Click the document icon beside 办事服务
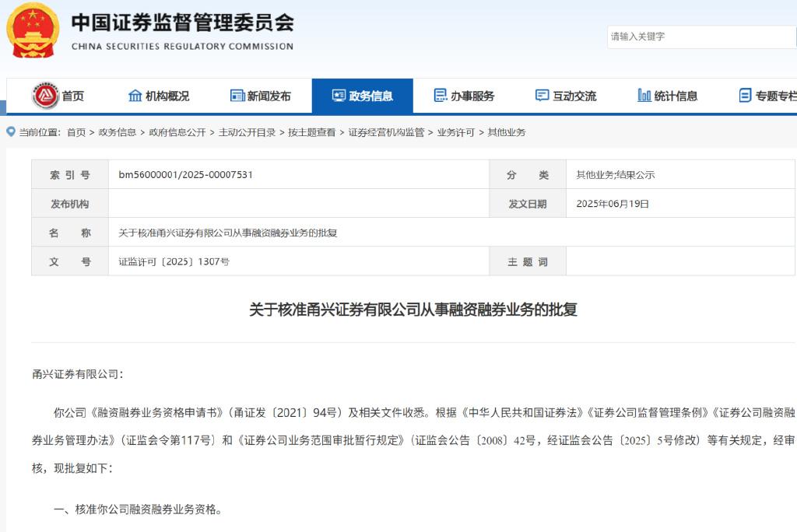 click(441, 96)
